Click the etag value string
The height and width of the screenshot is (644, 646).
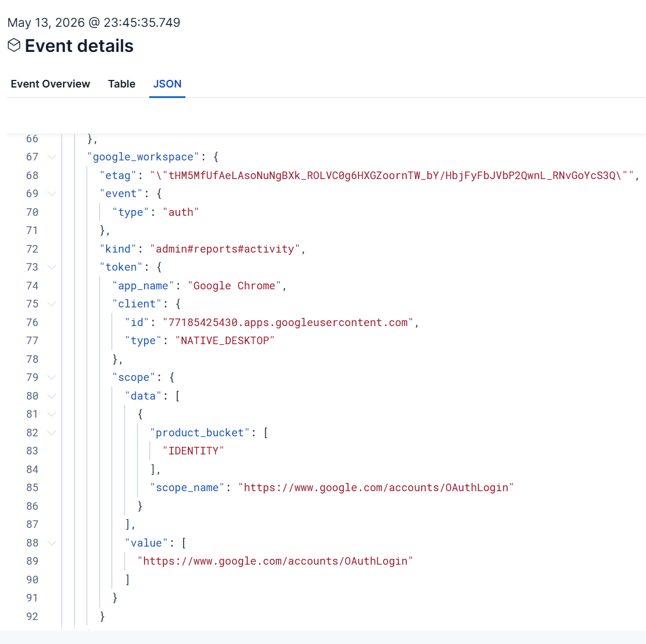[x=392, y=176]
